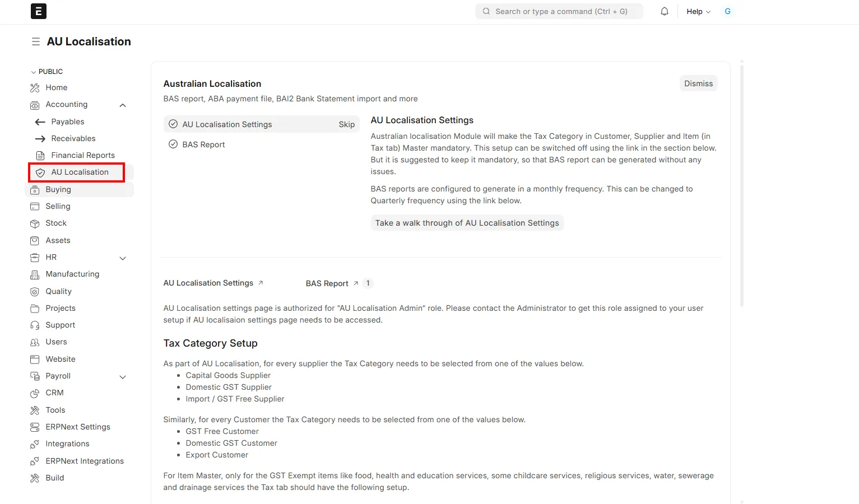Click the Home sidebar icon

click(x=35, y=88)
